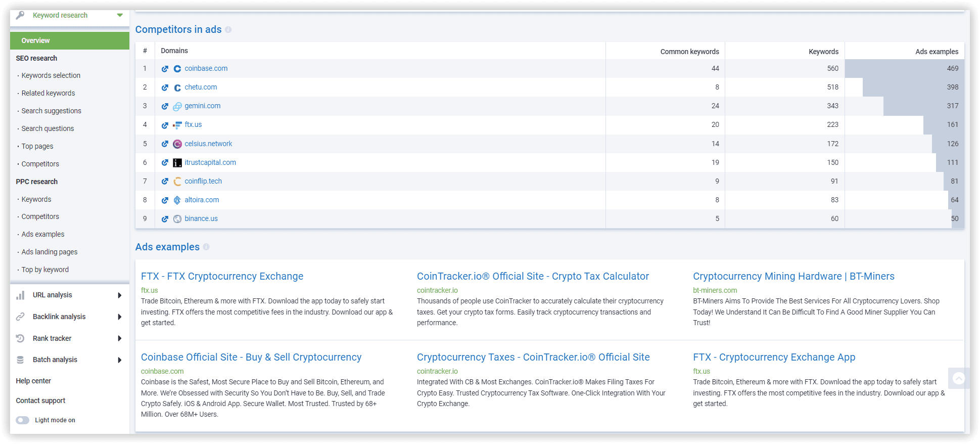Open 'FTX - FTX Cryptocurrency Exchange' ad title
This screenshot has height=444, width=980.
pos(222,276)
